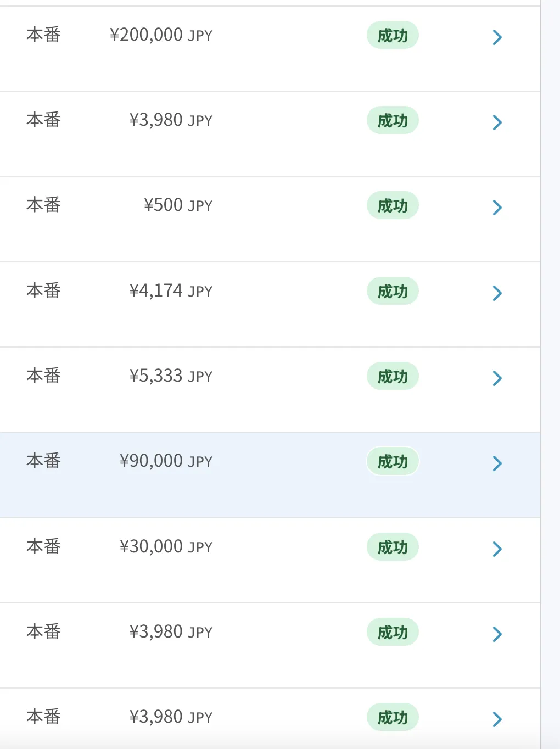This screenshot has height=749, width=560.
Task: Open the ¥4,174 payment via its chevron
Action: [x=497, y=293]
